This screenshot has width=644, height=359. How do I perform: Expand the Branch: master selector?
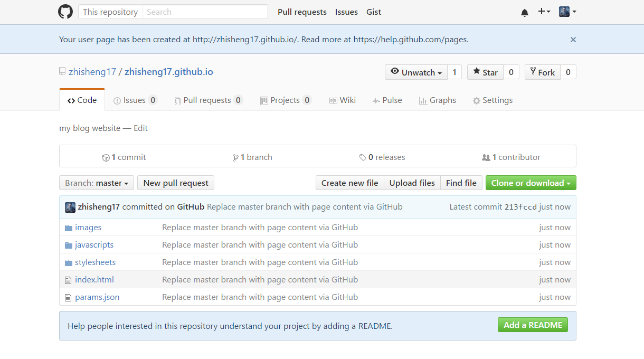coord(97,183)
